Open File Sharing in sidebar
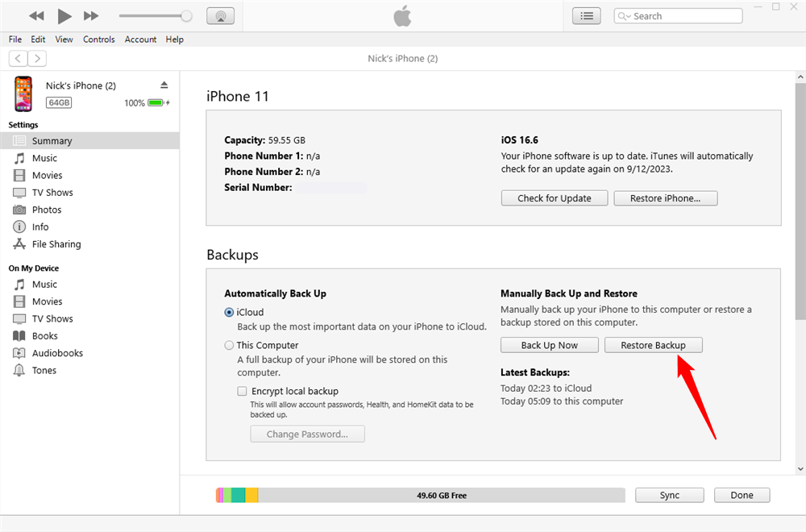Screen dimensions: 806x532 click(56, 244)
